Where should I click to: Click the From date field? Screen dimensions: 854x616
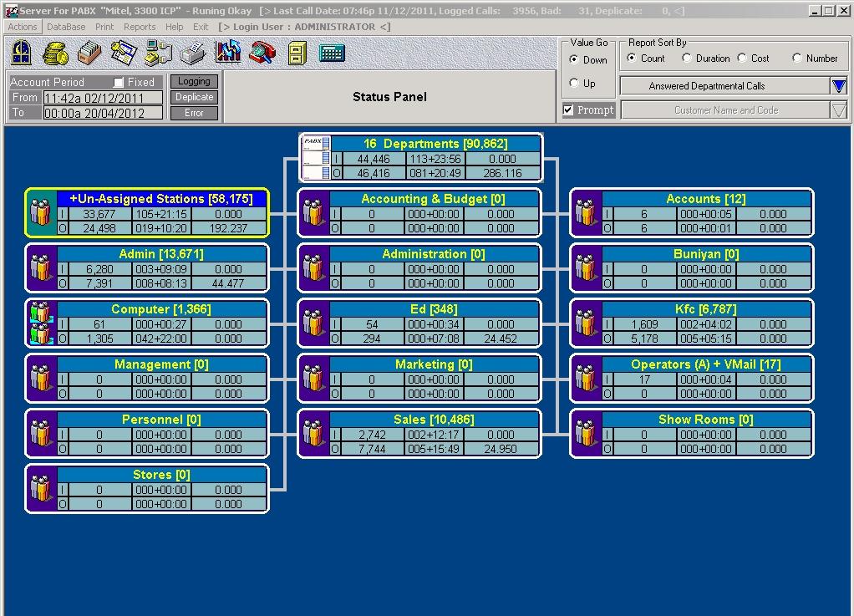point(103,98)
